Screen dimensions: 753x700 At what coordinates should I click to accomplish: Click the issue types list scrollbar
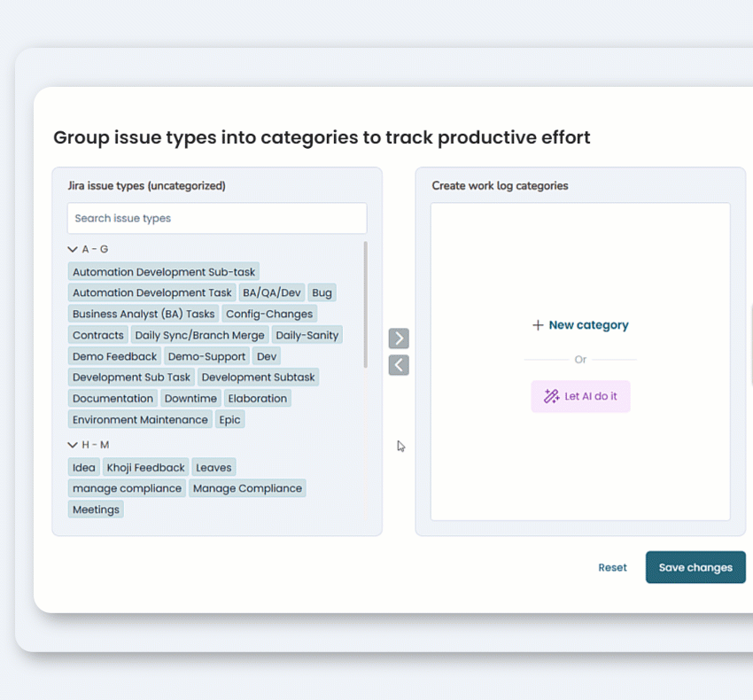coord(366,304)
